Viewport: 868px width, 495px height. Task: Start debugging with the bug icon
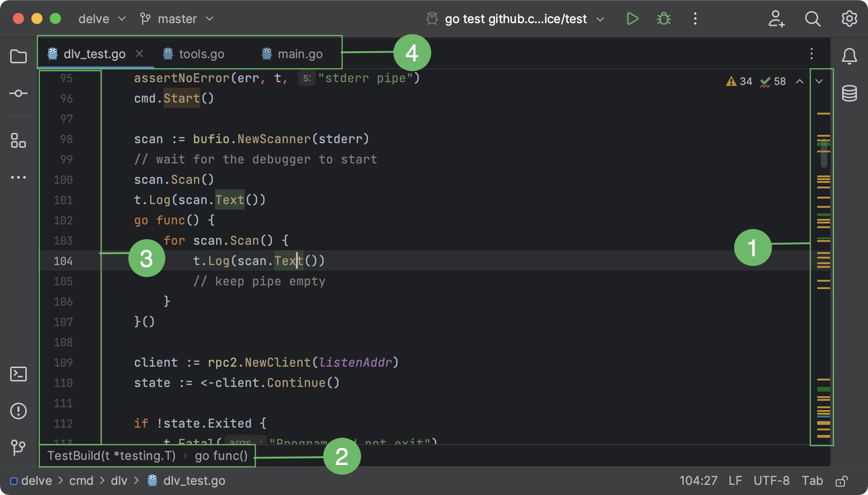click(663, 18)
